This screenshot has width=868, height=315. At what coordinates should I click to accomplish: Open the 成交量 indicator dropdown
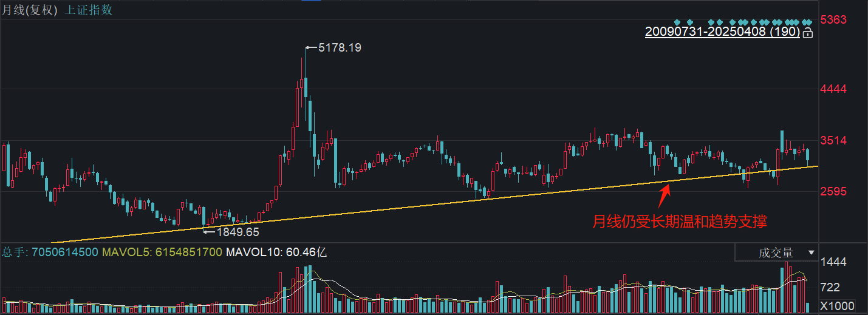point(776,252)
